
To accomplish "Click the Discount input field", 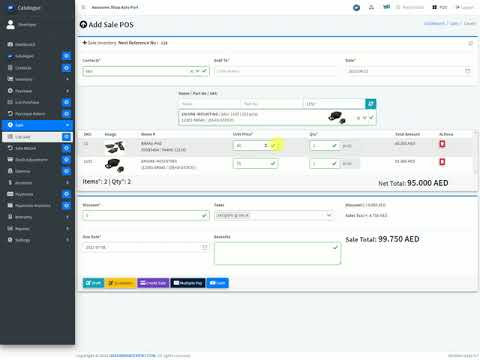I will 146,216.
